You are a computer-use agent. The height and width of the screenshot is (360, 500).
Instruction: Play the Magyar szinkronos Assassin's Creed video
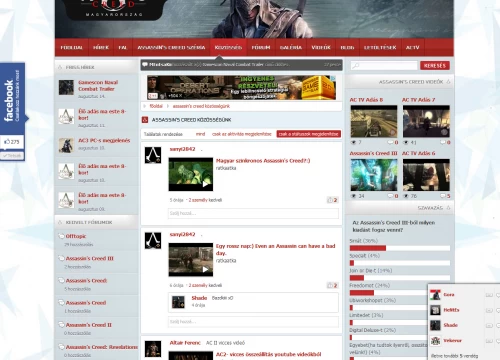pyautogui.click(x=191, y=174)
